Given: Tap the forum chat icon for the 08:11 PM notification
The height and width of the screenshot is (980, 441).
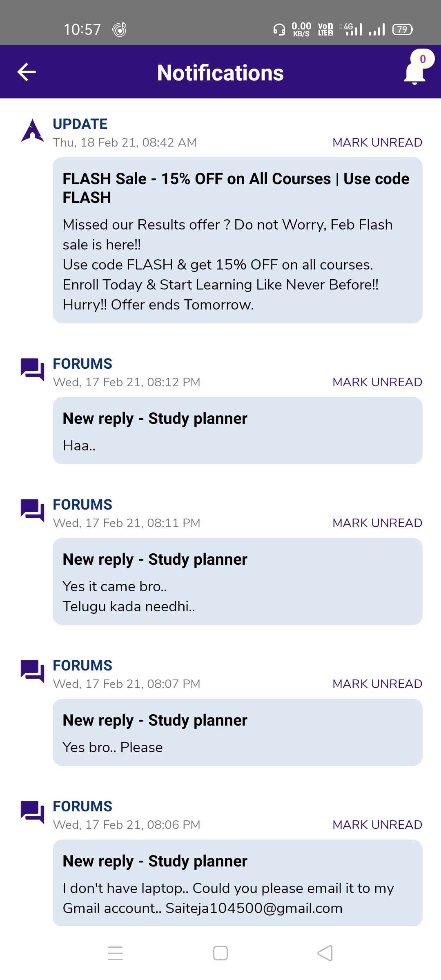Looking at the screenshot, I should pos(32,510).
